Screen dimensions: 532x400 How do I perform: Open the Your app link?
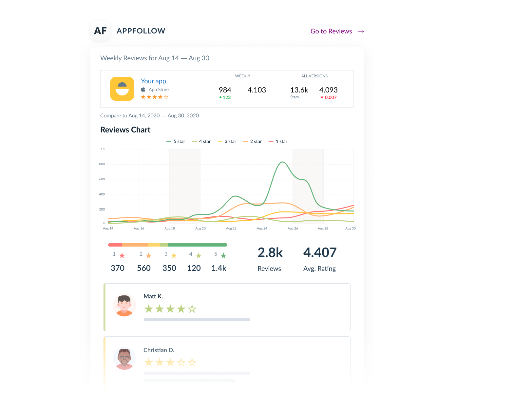pos(153,81)
